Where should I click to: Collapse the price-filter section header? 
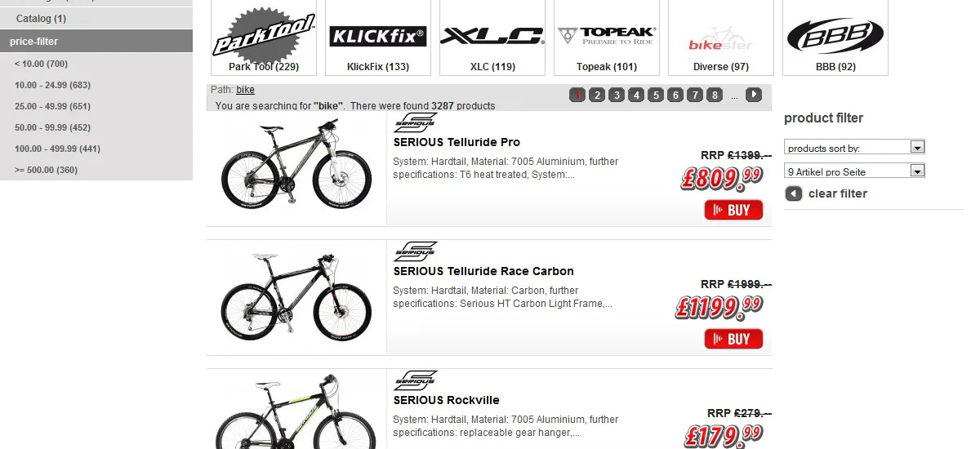[x=96, y=41]
